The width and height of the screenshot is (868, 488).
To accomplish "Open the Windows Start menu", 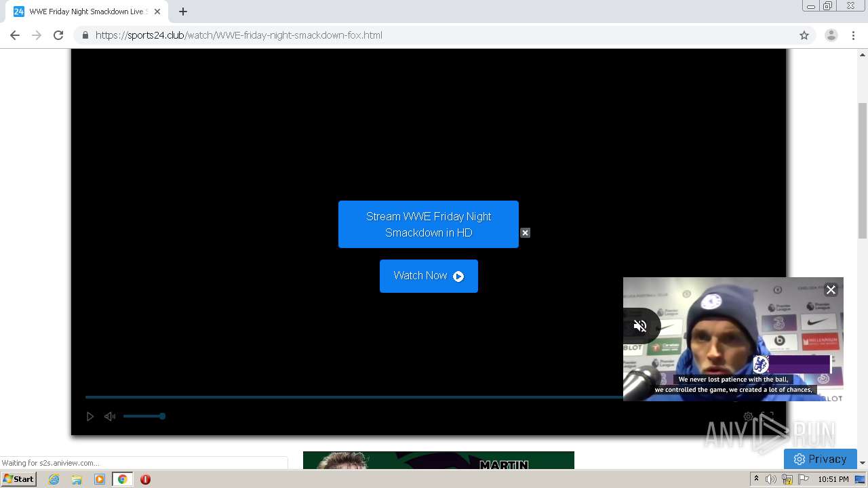I will pyautogui.click(x=19, y=479).
